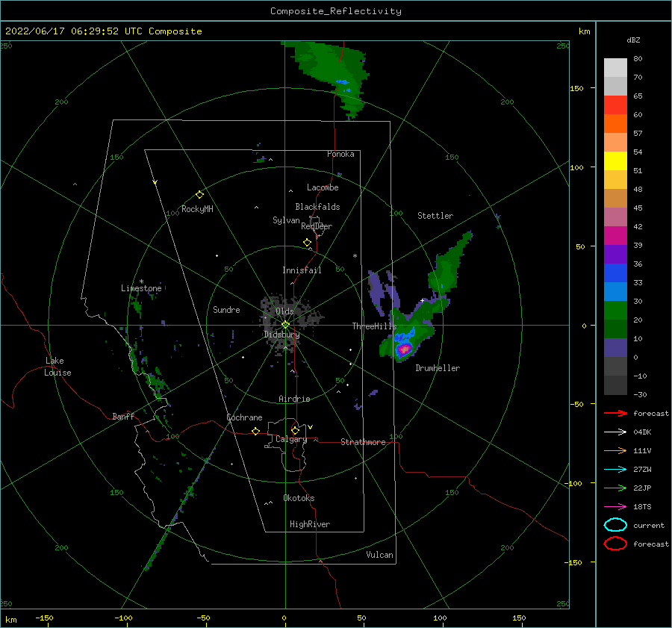Click the Vulcan label
Viewport: 672px width, 628px height.
pos(380,555)
